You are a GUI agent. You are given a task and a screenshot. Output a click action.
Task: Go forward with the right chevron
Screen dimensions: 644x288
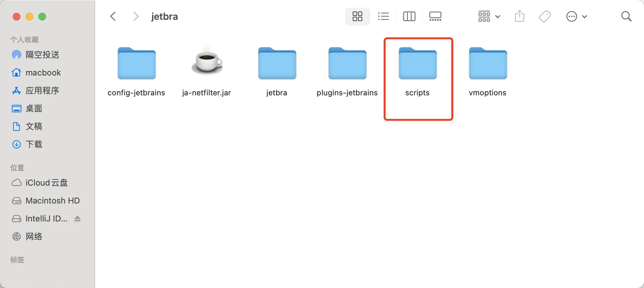[136, 16]
